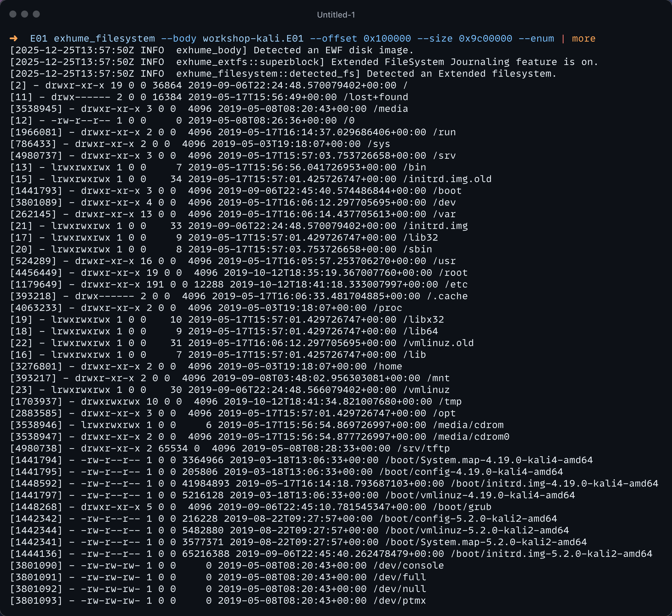Click the red close window dot
Screen dimensions: 672x616
pos(13,14)
